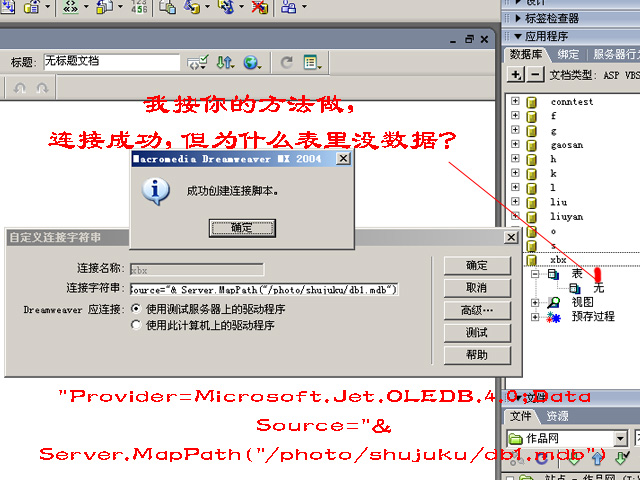The image size is (640, 480).
Task: Click the toolbar icon with red X
Action: [x=260, y=7]
